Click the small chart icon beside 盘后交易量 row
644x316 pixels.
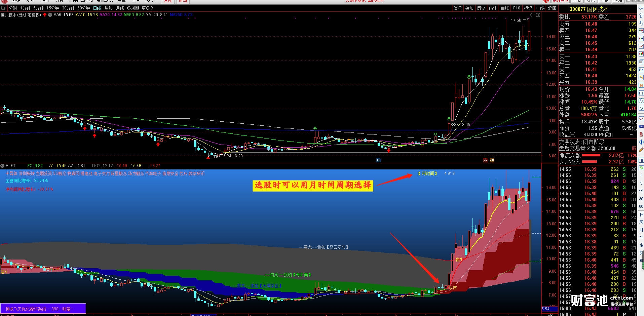634,148
